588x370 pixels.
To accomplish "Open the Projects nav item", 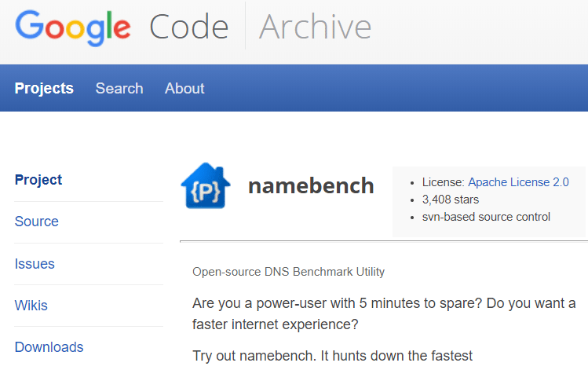I will click(x=44, y=88).
